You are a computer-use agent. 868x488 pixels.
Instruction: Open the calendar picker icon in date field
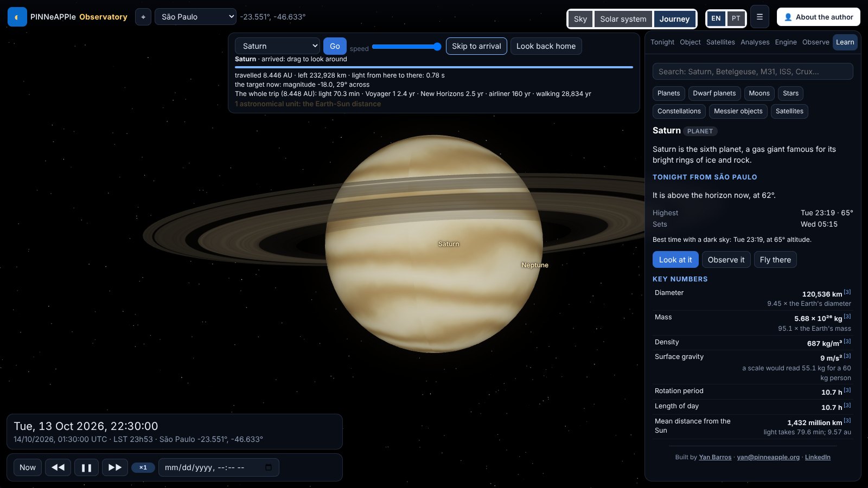coord(269,467)
